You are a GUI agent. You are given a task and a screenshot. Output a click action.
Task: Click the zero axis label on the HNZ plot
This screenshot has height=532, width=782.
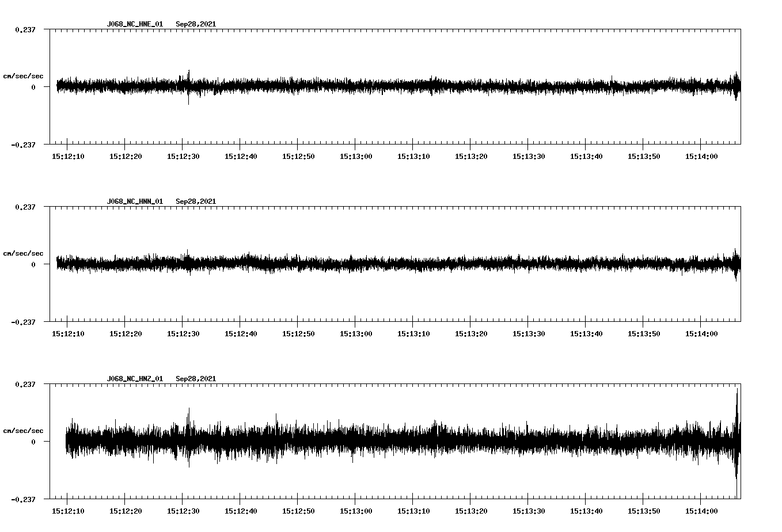(x=33, y=442)
